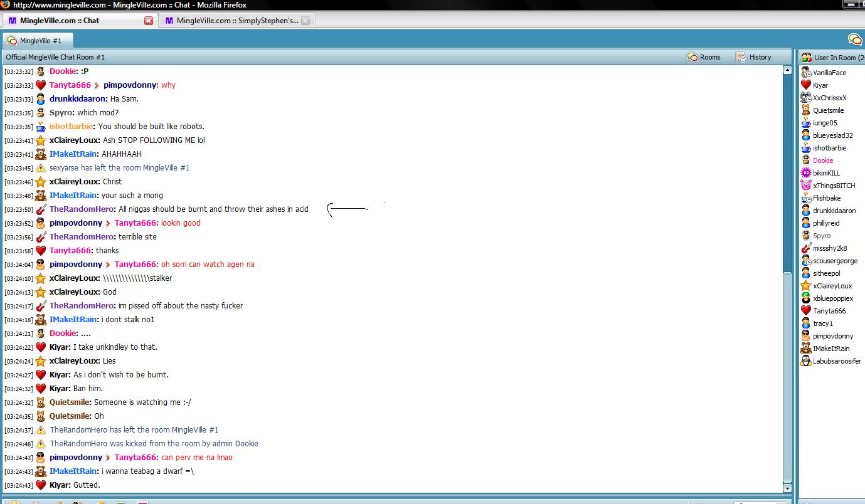Select user scousergeorge in the user list
This screenshot has height=504, width=865.
(836, 261)
